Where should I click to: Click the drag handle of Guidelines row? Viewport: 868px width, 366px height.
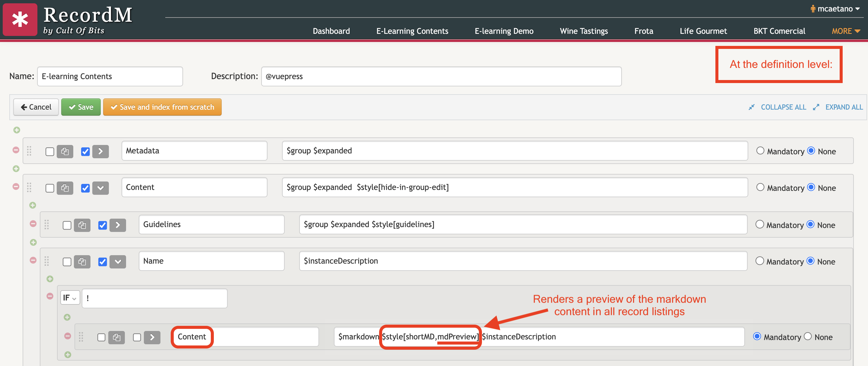[x=47, y=224]
